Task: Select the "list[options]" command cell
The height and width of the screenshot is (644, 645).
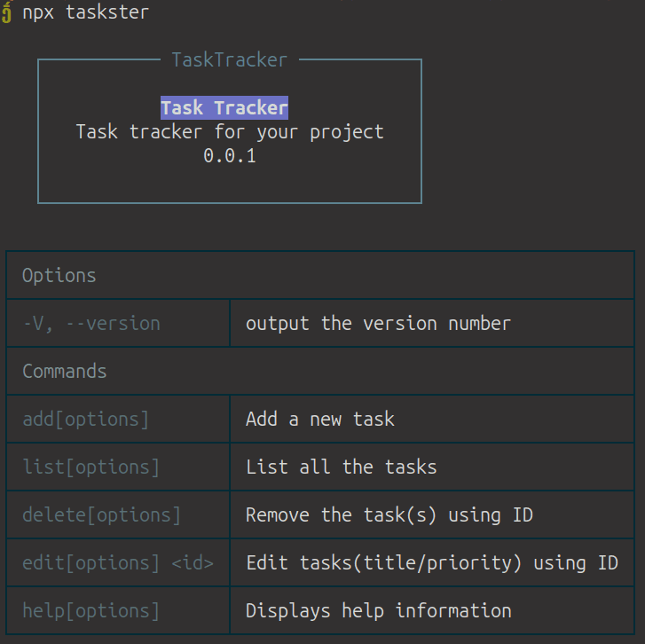Action: pos(91,467)
